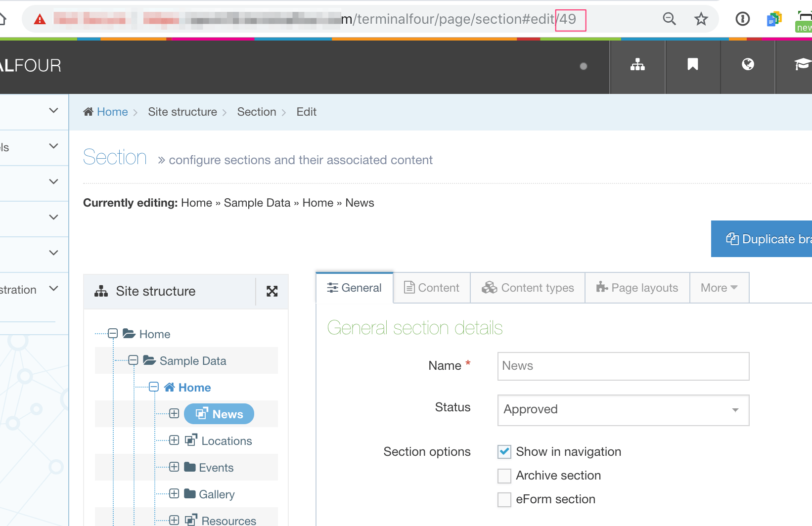812x526 pixels.
Task: Open the Status dropdown showing Approved
Action: tap(623, 410)
